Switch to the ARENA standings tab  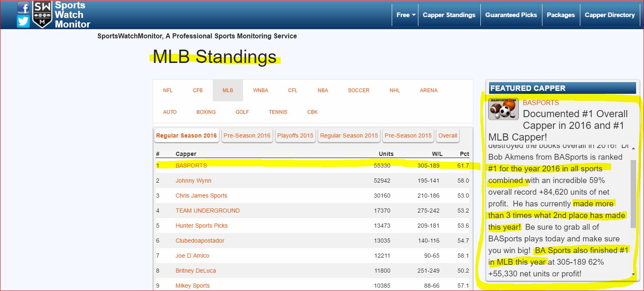[x=429, y=90]
